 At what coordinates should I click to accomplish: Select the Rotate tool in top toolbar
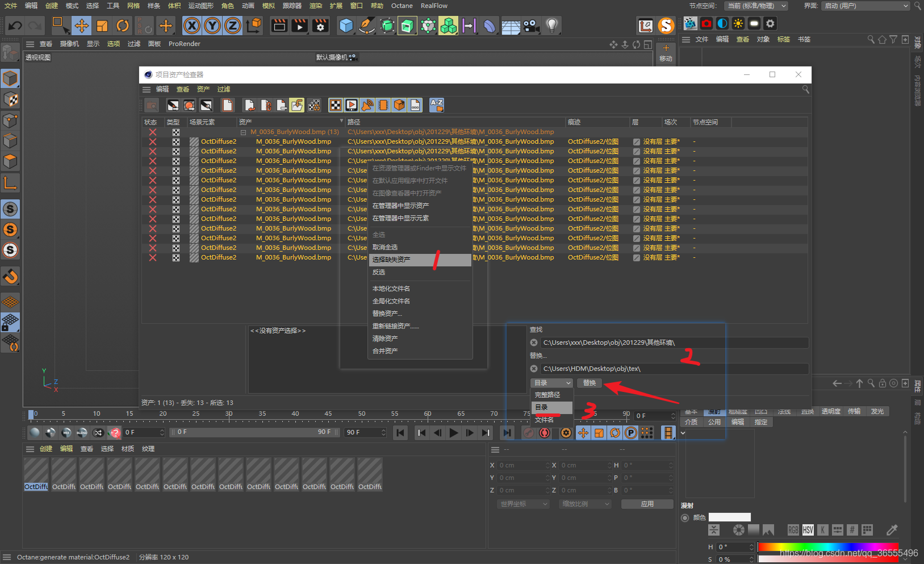[123, 26]
